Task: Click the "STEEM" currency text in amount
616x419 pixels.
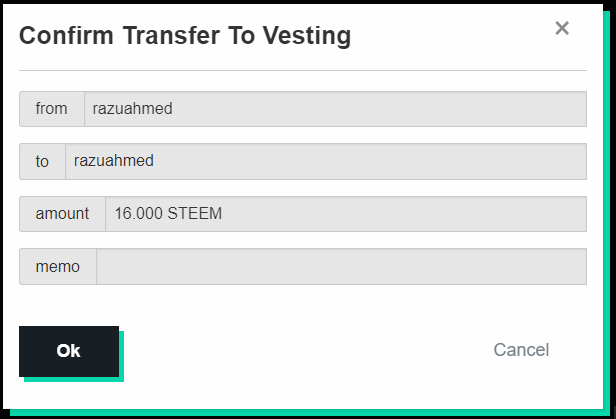Action: click(196, 214)
